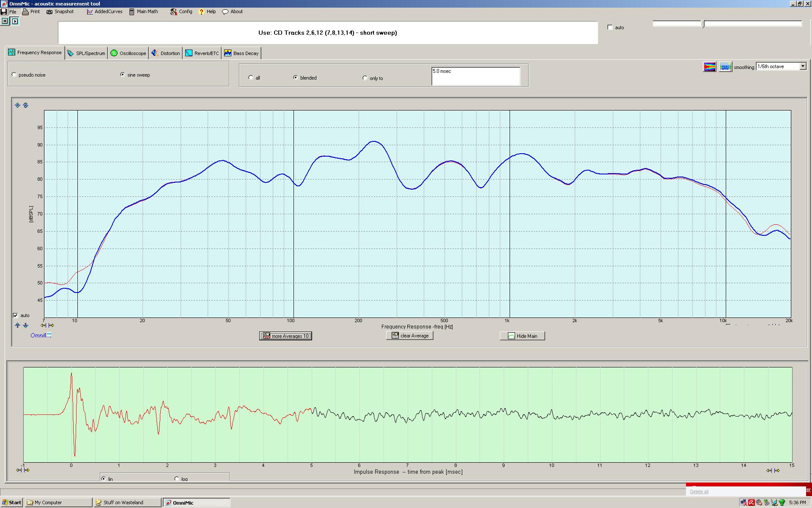Switch to Stuff on Wasteland taskbar window

[128, 502]
